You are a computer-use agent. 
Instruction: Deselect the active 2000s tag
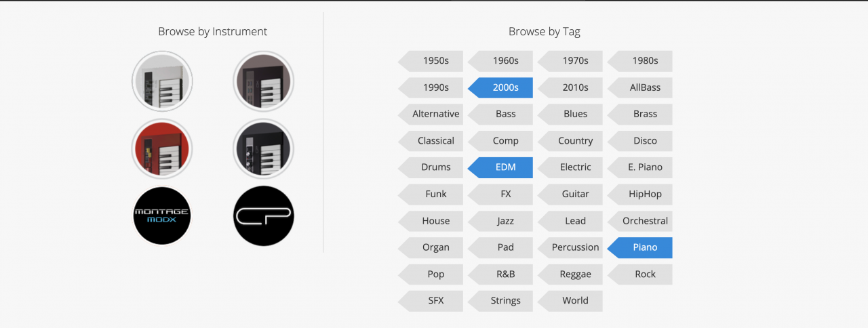[x=505, y=87]
